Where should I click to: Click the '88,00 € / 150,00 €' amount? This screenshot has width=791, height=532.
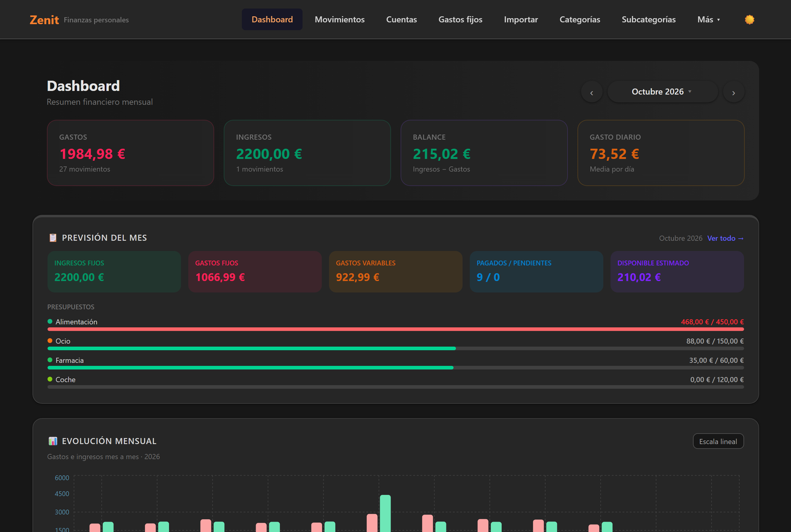coord(715,341)
